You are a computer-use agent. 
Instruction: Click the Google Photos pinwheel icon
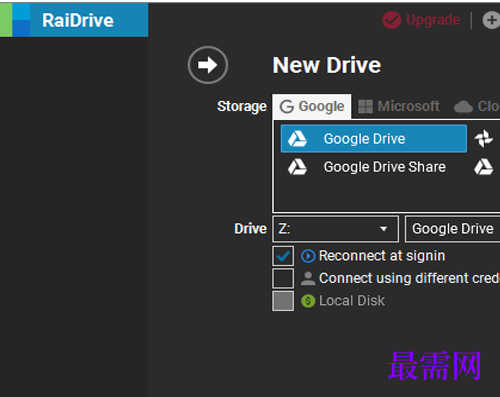[484, 138]
